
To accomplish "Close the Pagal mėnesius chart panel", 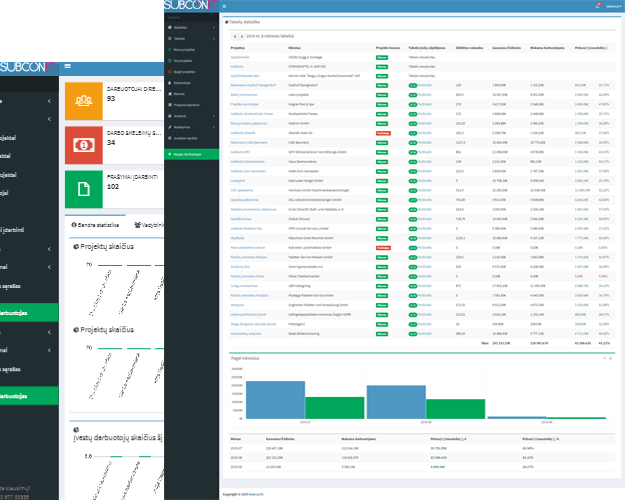I will 610,358.
